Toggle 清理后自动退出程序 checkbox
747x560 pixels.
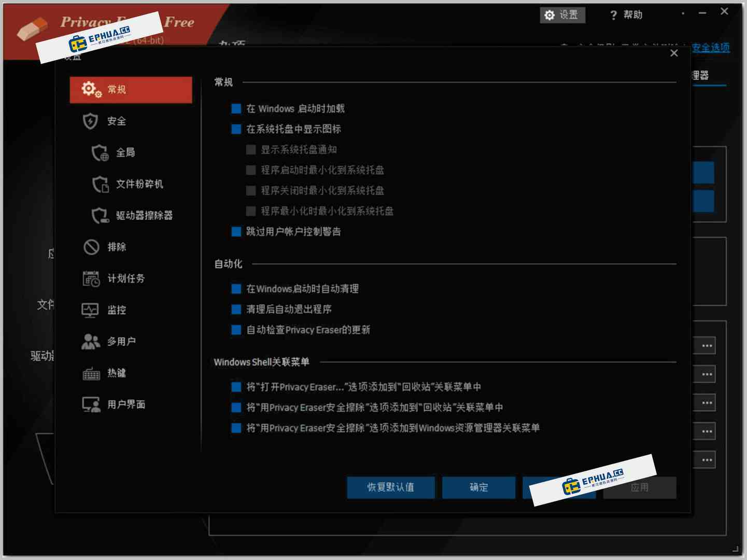(236, 309)
